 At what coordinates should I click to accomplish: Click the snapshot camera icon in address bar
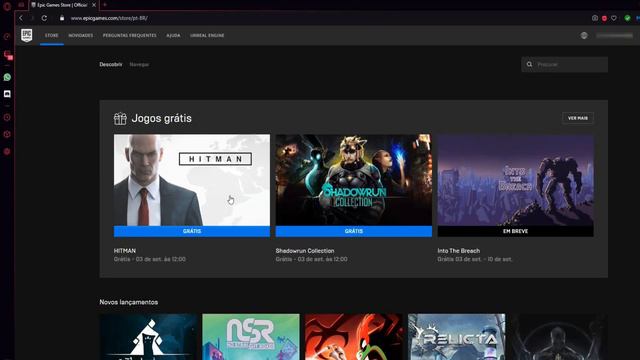tap(595, 18)
